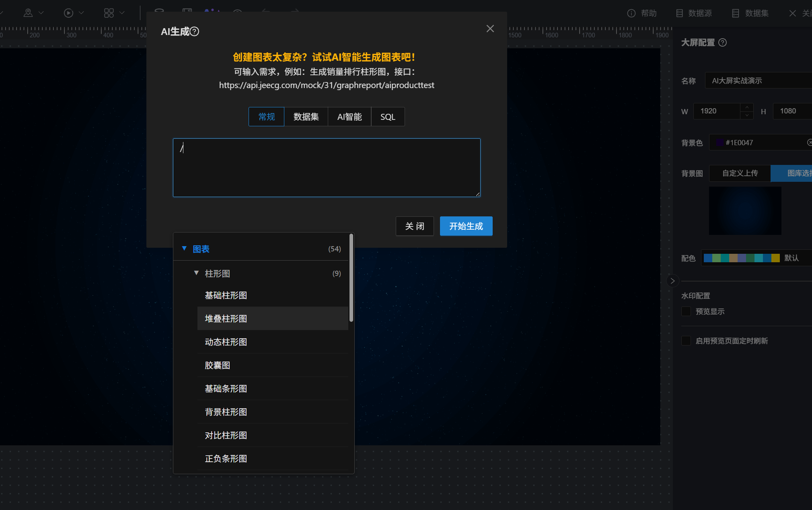Click help icon next to 大屏配置
Image resolution: width=812 pixels, height=510 pixels.
coord(722,43)
